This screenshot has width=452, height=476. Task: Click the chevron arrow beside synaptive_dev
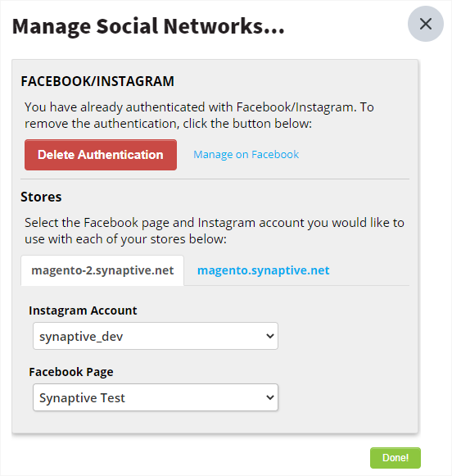click(269, 336)
